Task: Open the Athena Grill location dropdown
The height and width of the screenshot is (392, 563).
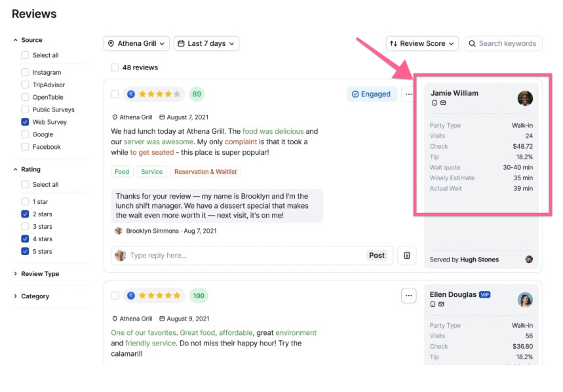Action: (136, 43)
